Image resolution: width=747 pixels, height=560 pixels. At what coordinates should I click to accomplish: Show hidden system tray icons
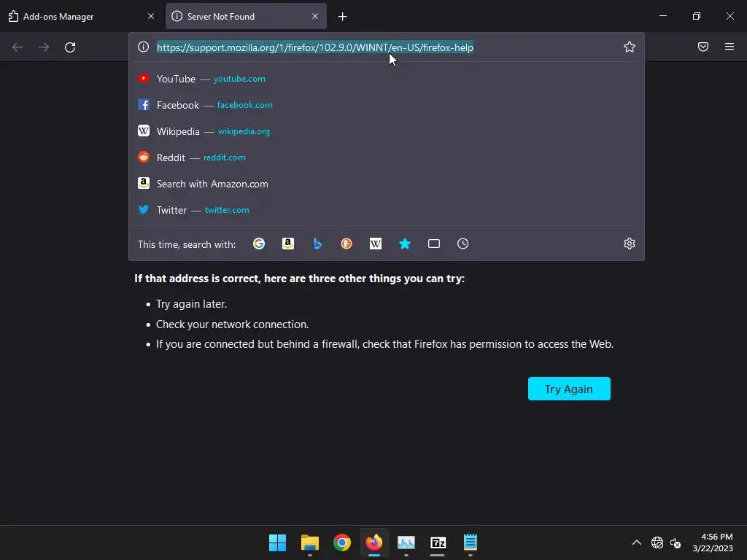tap(636, 542)
